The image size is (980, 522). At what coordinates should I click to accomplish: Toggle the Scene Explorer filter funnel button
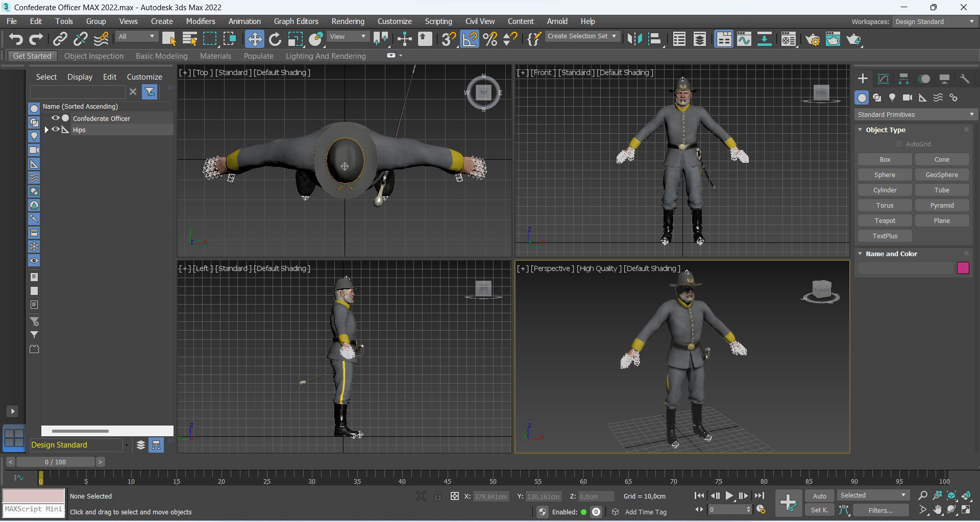tap(150, 92)
